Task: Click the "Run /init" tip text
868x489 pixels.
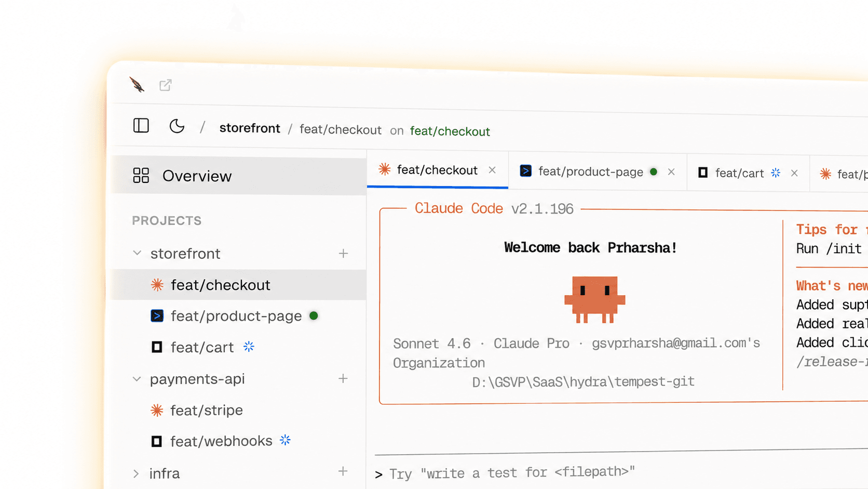Action: [829, 249]
